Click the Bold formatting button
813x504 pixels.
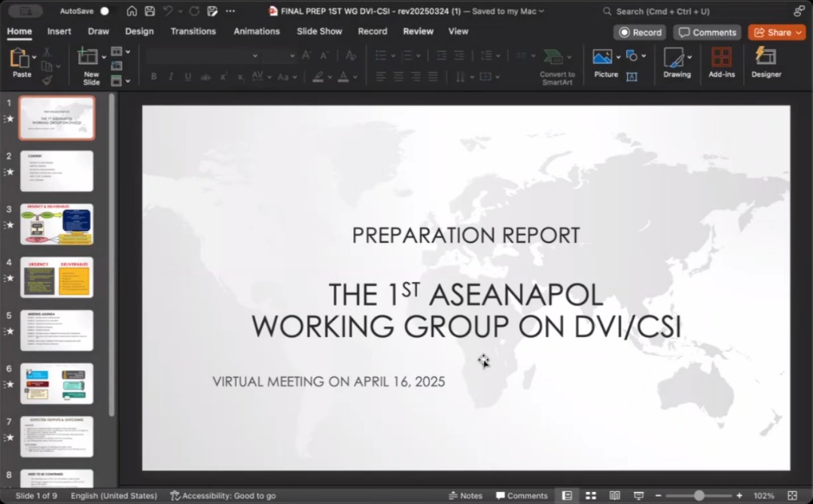[x=154, y=77]
